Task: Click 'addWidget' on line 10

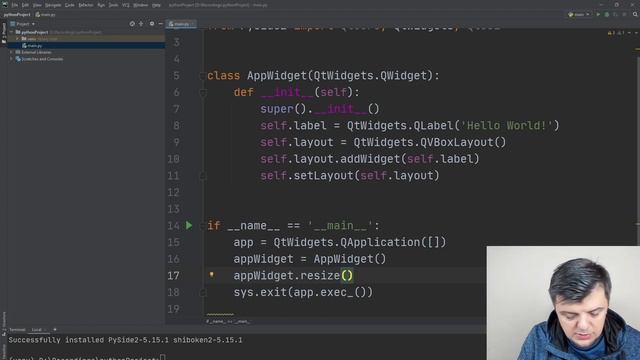Action: pyautogui.click(x=370, y=159)
